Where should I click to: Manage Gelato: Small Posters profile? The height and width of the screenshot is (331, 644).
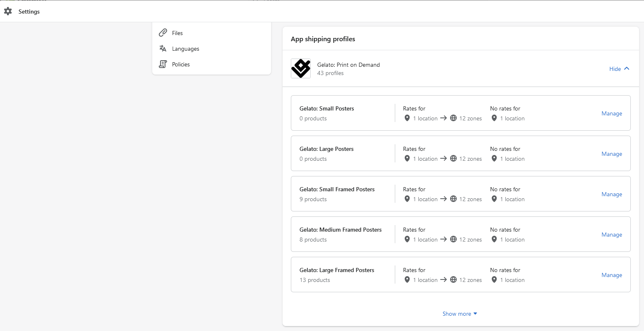coord(612,113)
